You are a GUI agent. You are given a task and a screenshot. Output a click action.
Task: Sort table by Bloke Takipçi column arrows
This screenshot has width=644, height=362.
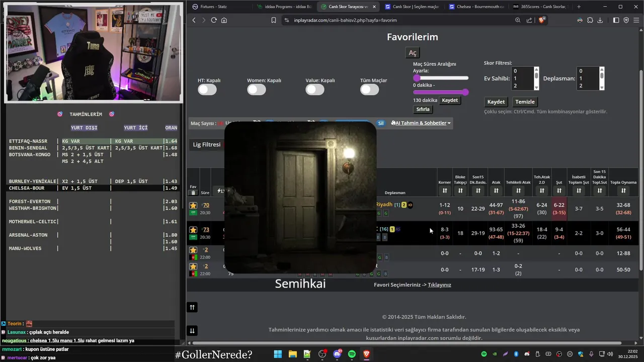pyautogui.click(x=460, y=191)
